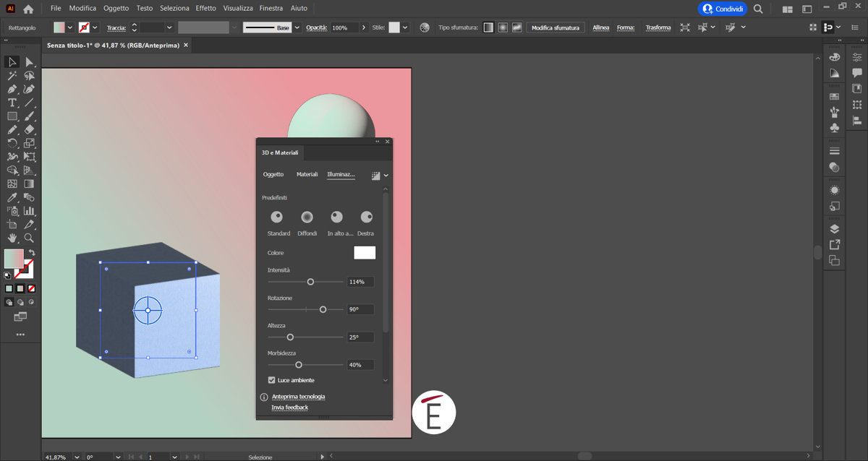The width and height of the screenshot is (868, 461).
Task: Switch to radial gradient type
Action: (x=503, y=27)
